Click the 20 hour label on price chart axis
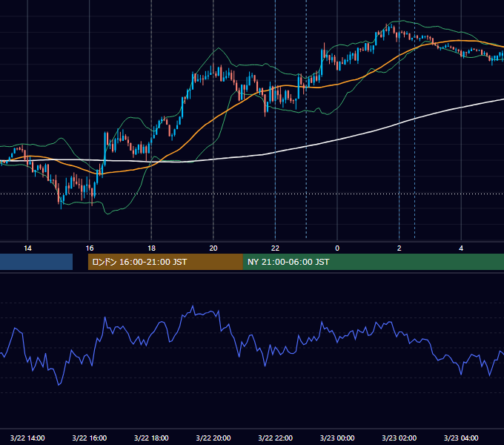Viewport: 504px width, 445px height. click(213, 248)
